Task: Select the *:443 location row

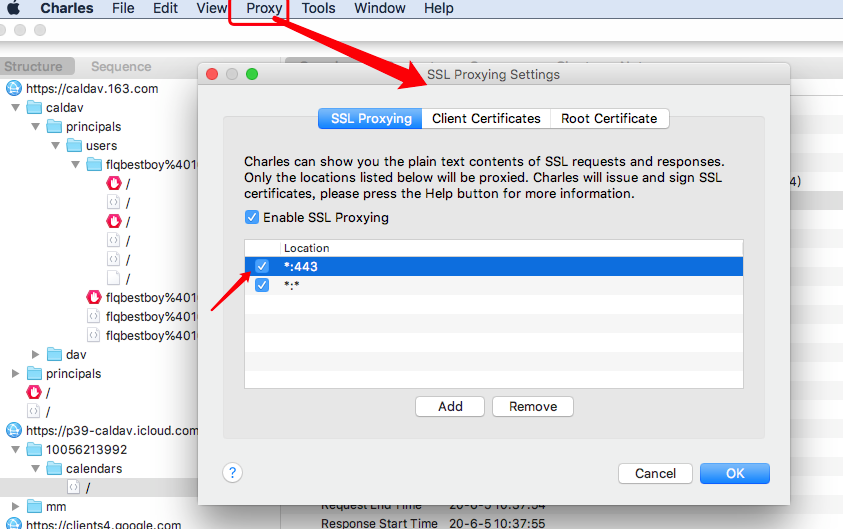Action: [494, 266]
